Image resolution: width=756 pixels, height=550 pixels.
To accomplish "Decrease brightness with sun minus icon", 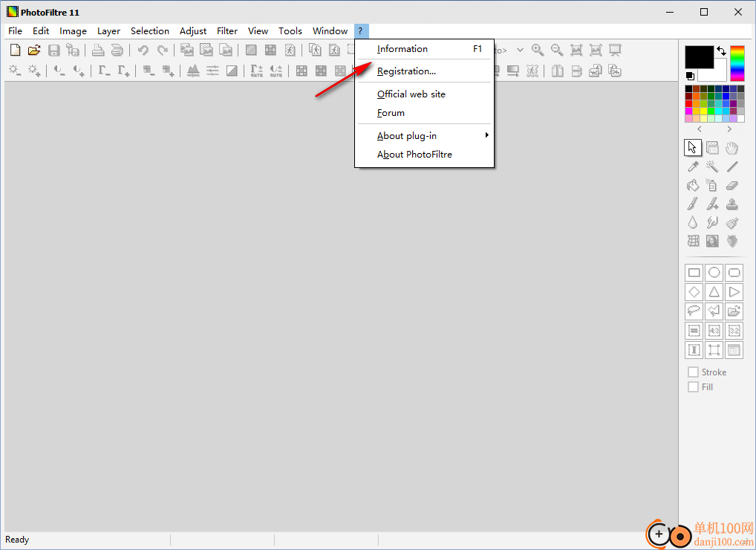I will [x=14, y=71].
